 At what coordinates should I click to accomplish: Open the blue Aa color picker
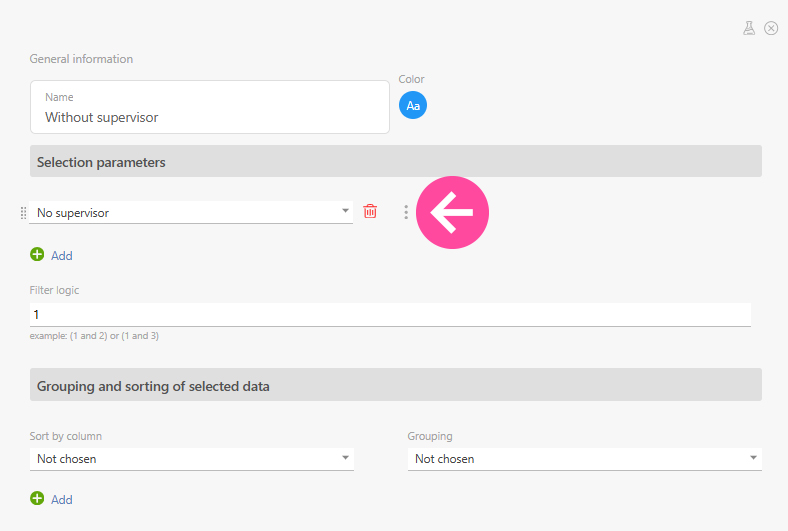click(x=413, y=105)
